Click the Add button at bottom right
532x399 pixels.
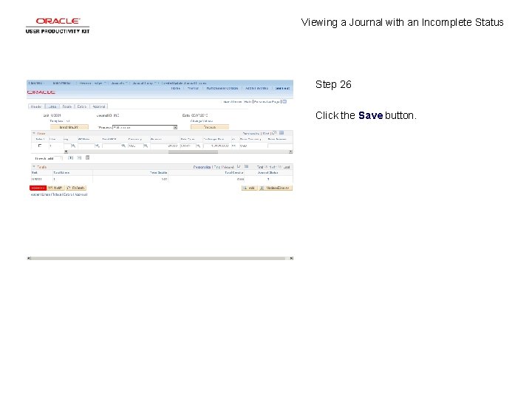click(250, 188)
